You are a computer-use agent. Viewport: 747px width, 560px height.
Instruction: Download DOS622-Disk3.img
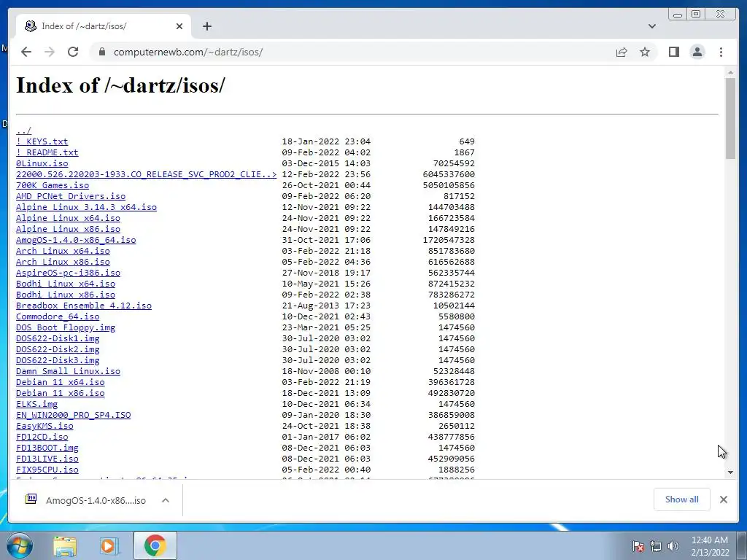pyautogui.click(x=58, y=360)
